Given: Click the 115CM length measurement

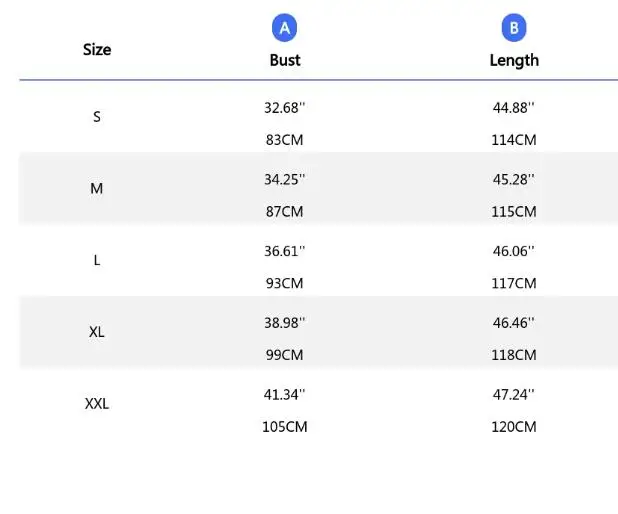Looking at the screenshot, I should (514, 212).
